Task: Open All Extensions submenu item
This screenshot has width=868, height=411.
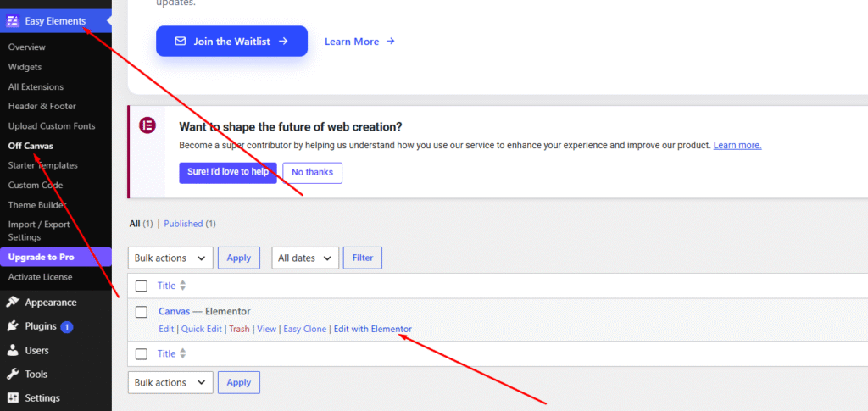Action: point(36,86)
